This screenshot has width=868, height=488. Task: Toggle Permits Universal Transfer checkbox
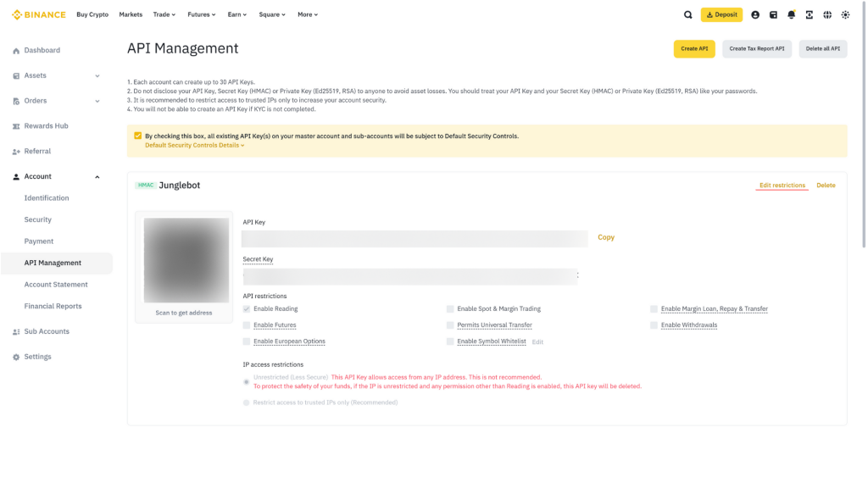pyautogui.click(x=450, y=325)
